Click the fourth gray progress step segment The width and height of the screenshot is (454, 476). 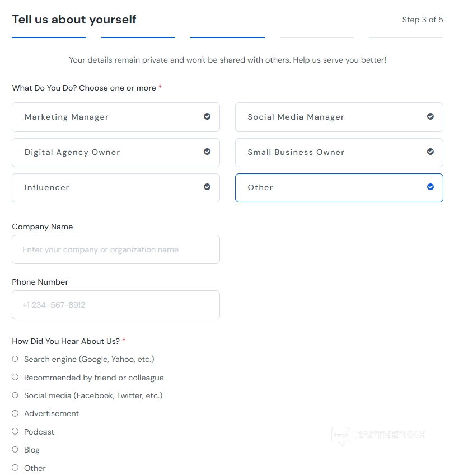(316, 37)
